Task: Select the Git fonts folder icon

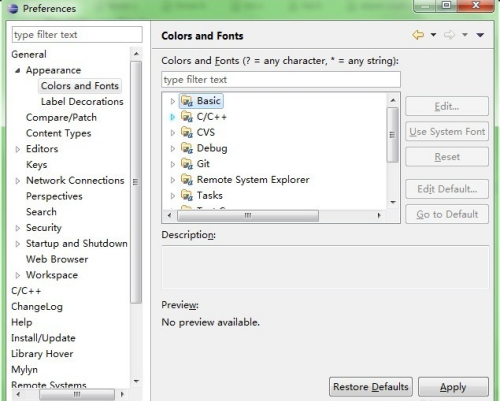Action: [x=187, y=164]
